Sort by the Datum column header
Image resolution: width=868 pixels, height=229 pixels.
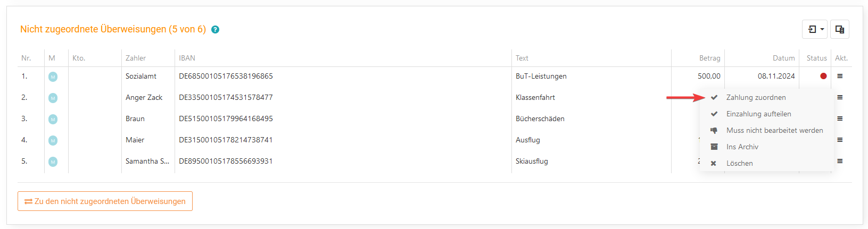783,58
